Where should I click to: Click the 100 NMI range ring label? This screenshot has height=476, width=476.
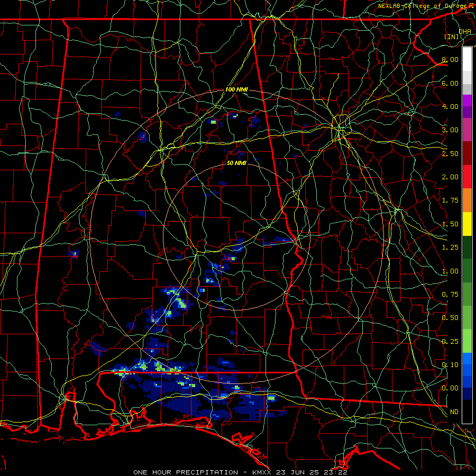pyautogui.click(x=236, y=89)
